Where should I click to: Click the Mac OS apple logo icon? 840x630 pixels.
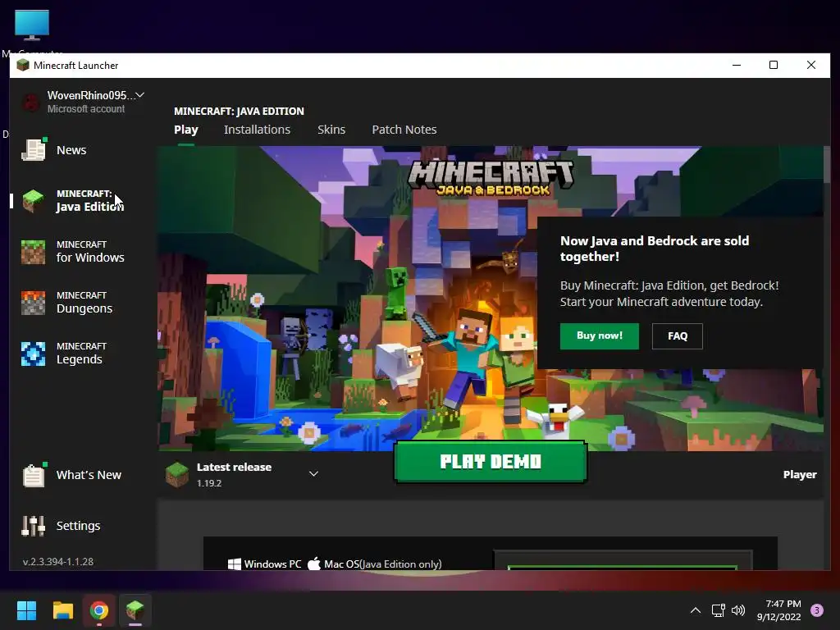(314, 563)
